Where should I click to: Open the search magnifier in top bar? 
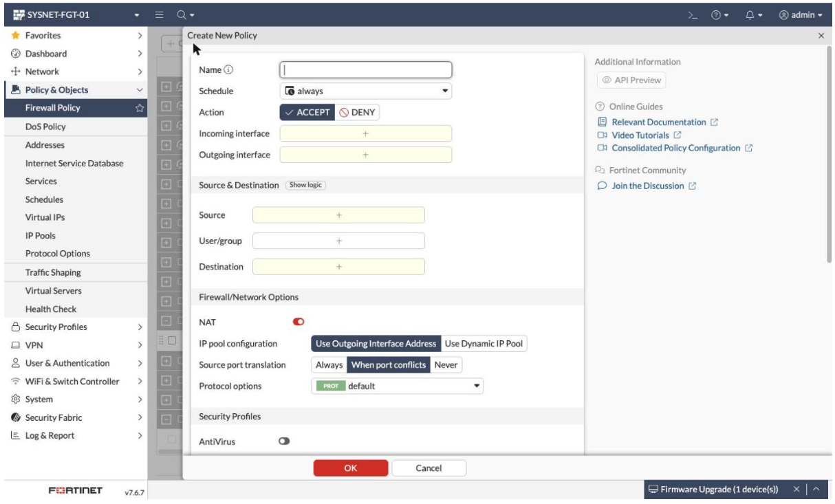180,13
